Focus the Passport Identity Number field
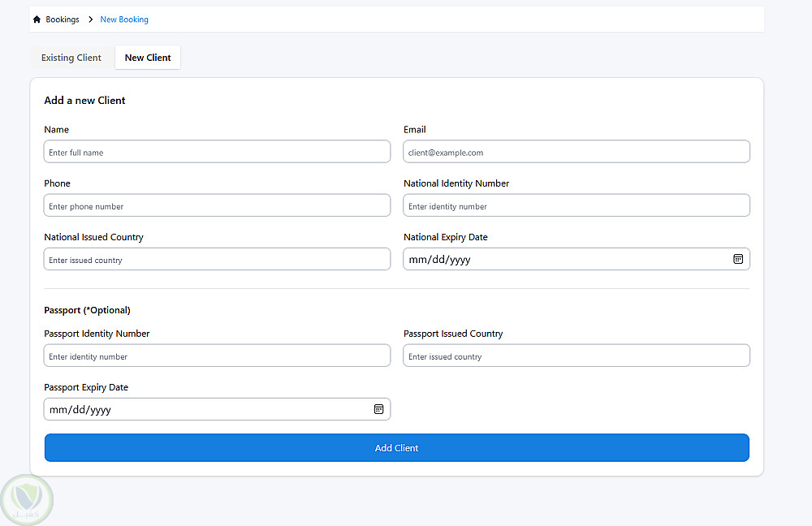The height and width of the screenshot is (526, 812). 217,356
